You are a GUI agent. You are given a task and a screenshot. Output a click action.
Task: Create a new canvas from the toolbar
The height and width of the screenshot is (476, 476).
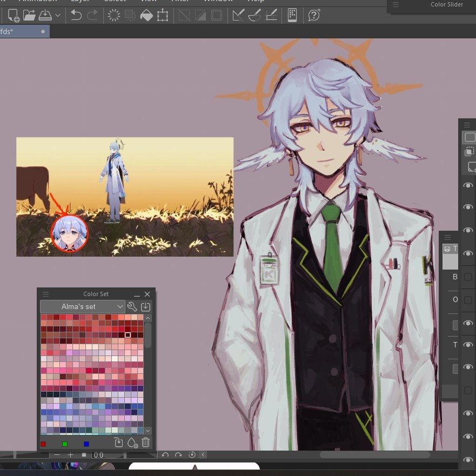tap(13, 15)
